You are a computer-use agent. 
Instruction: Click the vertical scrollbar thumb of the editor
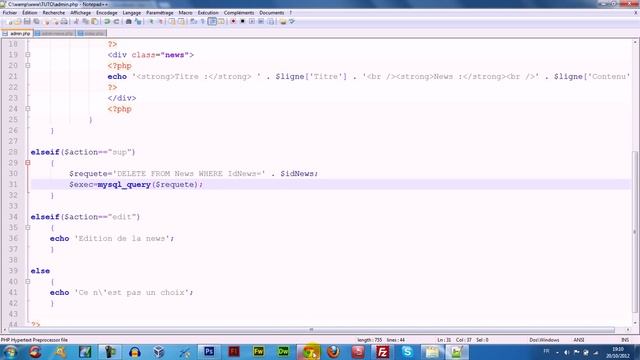(x=635, y=232)
